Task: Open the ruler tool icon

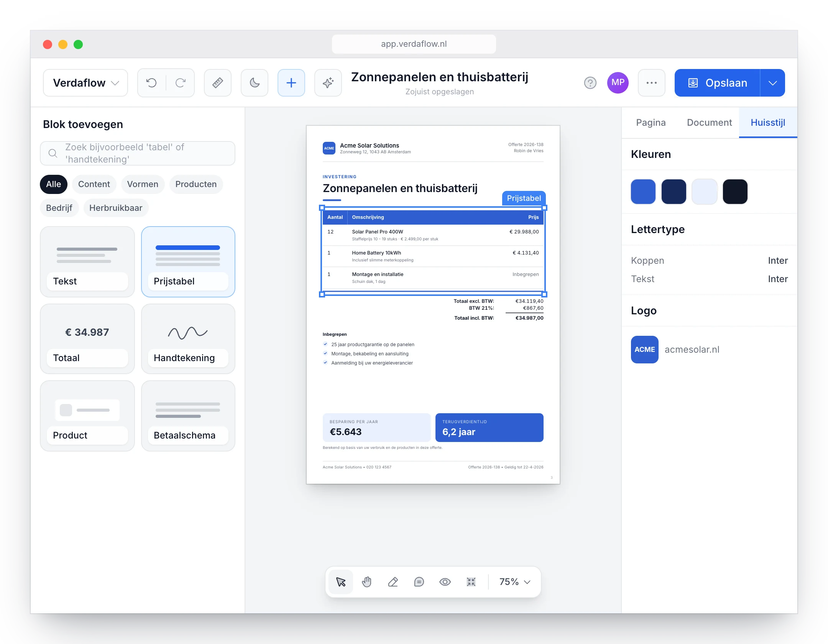Action: 218,83
